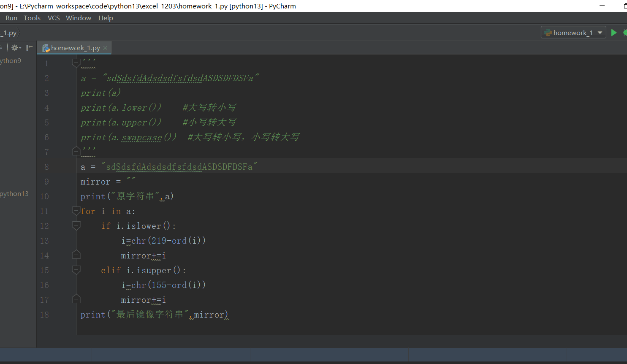Minimize the PyCharm window

coord(602,6)
